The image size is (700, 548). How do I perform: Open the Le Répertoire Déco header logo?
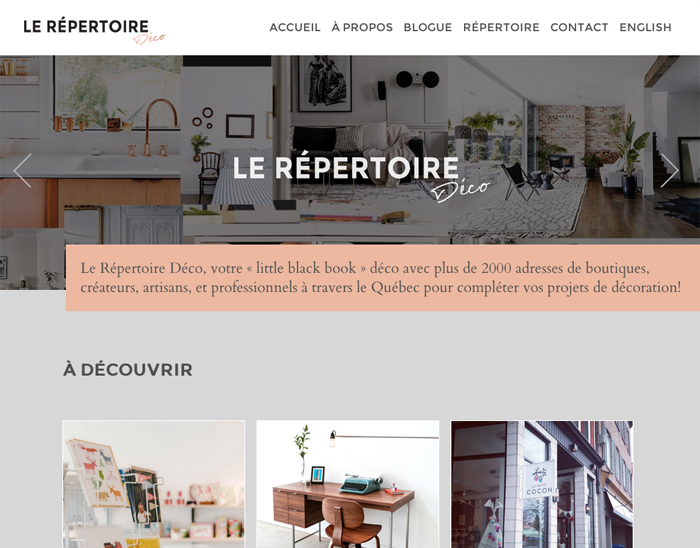point(94,31)
